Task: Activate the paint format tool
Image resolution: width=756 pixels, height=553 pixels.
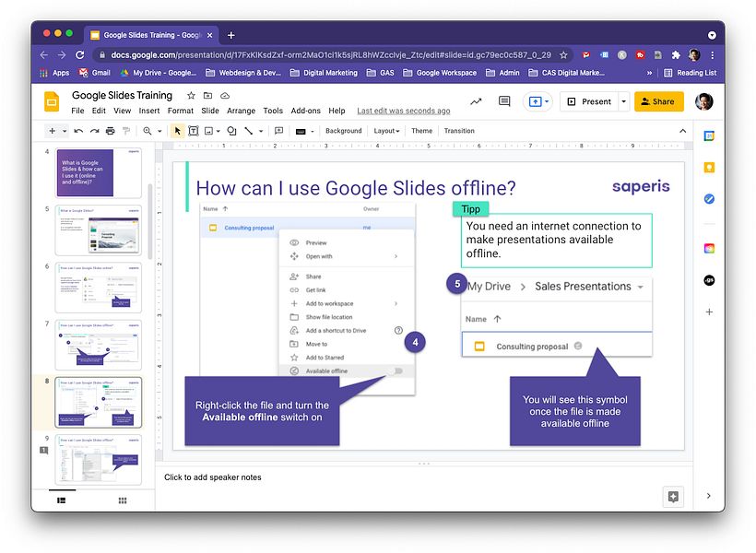Action: coord(126,131)
